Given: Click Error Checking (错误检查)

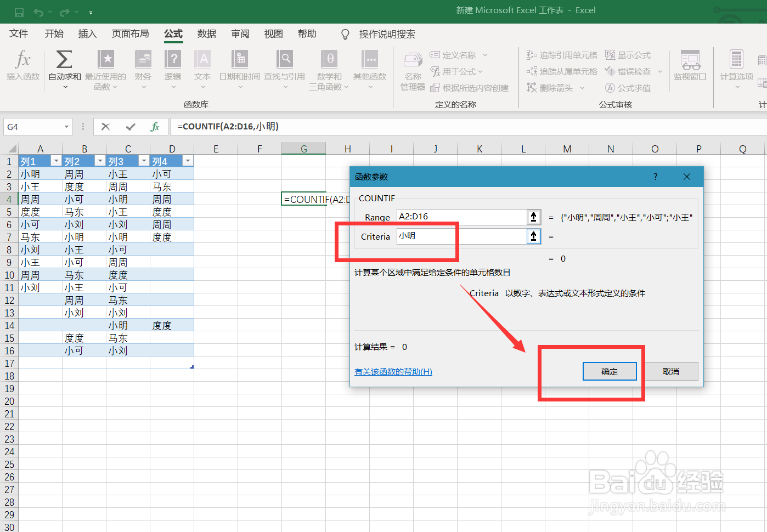Looking at the screenshot, I should 628,71.
